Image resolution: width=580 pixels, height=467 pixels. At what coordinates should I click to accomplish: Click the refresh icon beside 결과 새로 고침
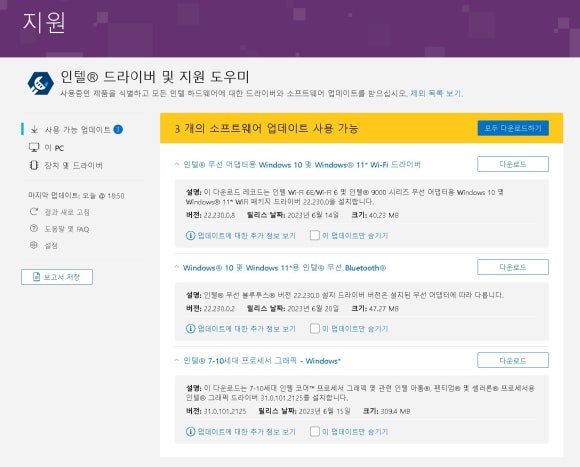34,211
